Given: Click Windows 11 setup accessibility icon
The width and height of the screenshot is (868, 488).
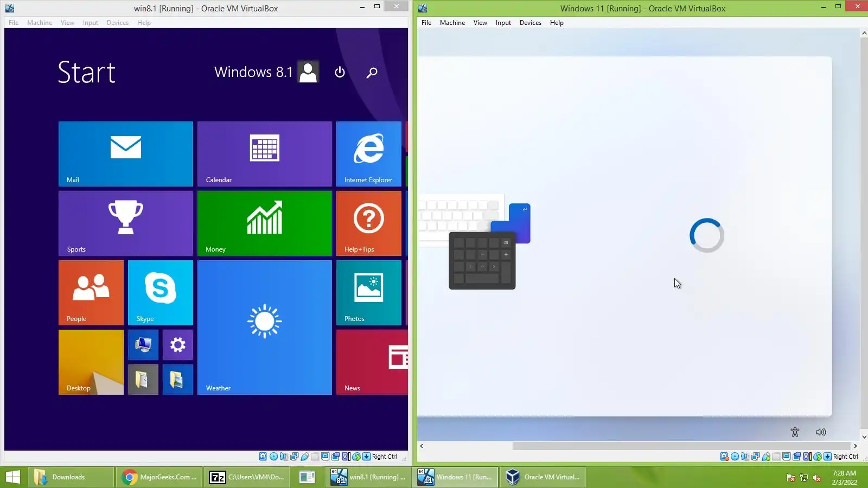Looking at the screenshot, I should point(795,432).
